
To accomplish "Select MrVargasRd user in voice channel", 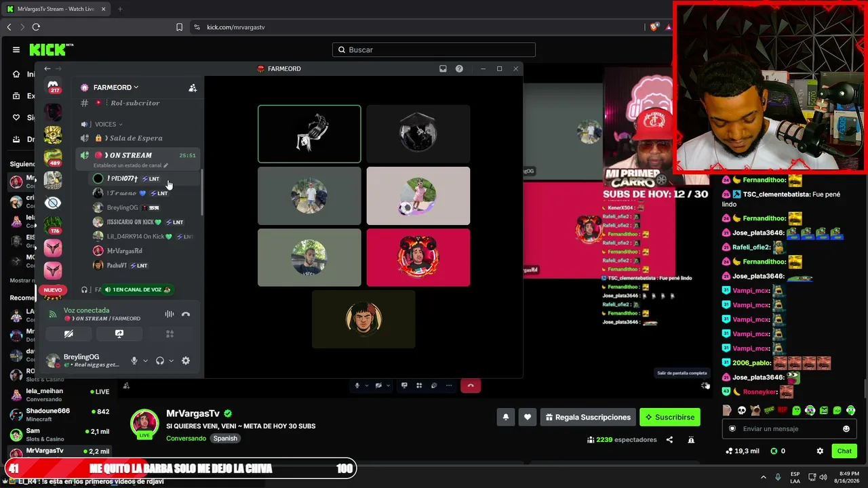I will 144,251.
